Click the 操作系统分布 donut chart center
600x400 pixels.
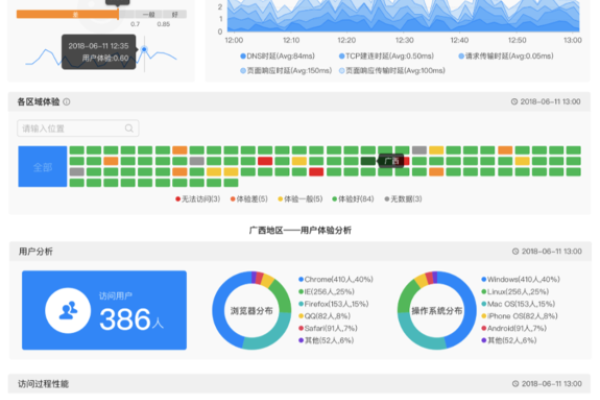pos(437,311)
